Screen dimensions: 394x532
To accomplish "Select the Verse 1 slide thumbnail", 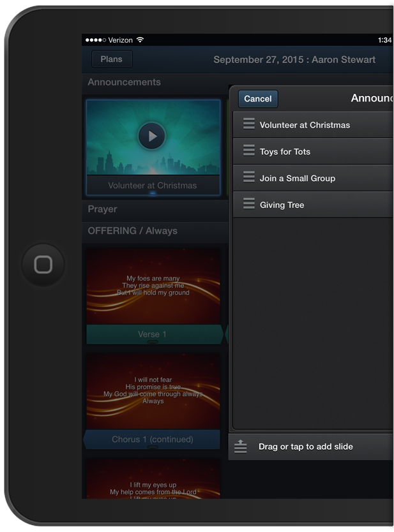I will 153,287.
